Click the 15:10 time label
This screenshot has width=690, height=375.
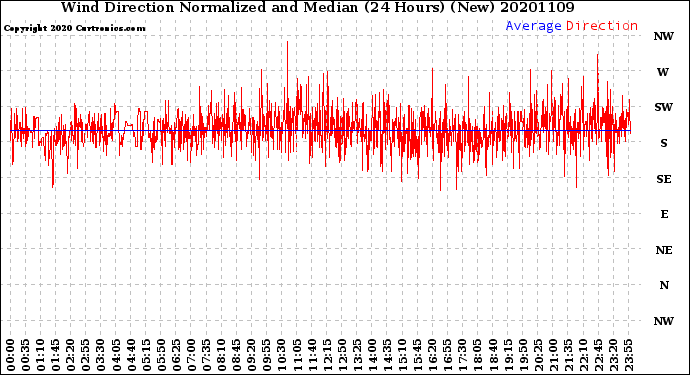tap(402, 355)
